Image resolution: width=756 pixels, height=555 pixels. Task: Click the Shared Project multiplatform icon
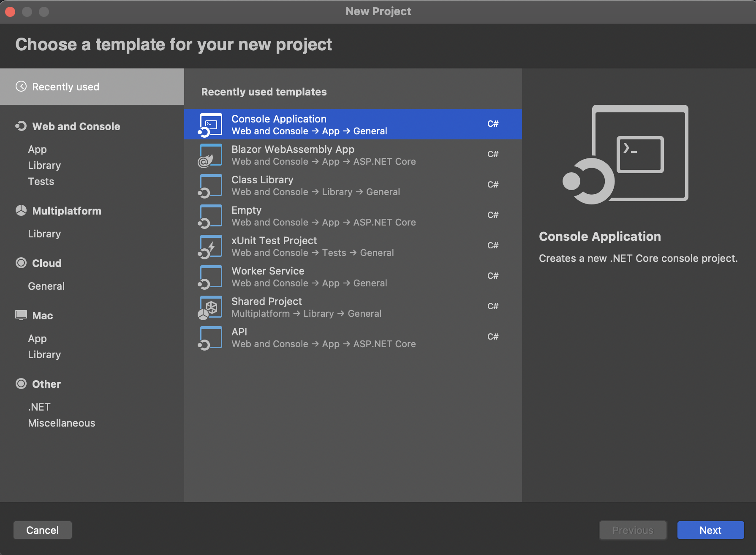[x=210, y=307]
